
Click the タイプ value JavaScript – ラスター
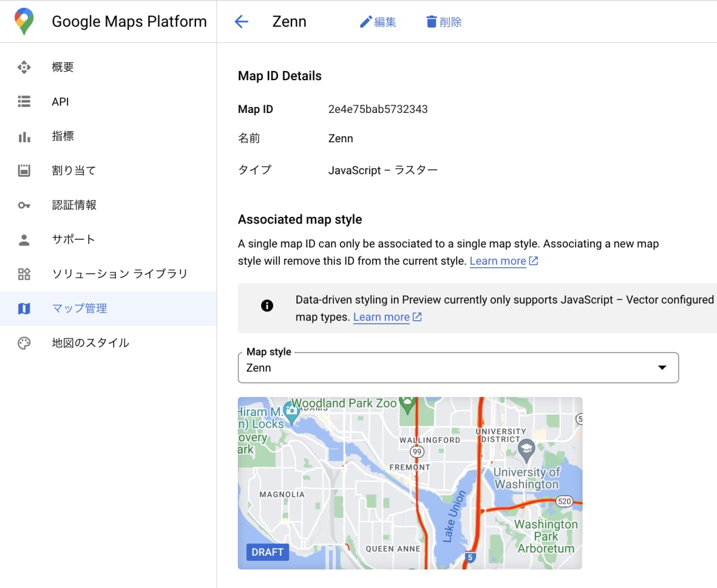[x=383, y=170]
